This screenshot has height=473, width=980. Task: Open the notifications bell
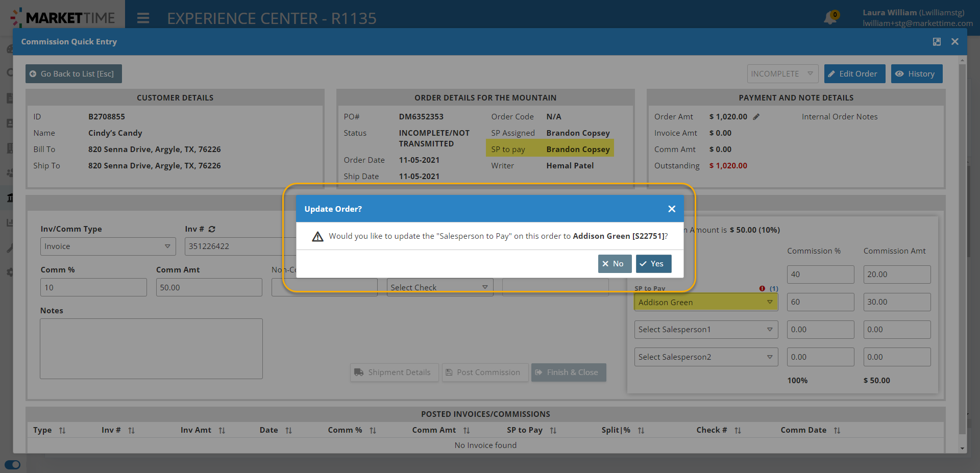tap(830, 18)
